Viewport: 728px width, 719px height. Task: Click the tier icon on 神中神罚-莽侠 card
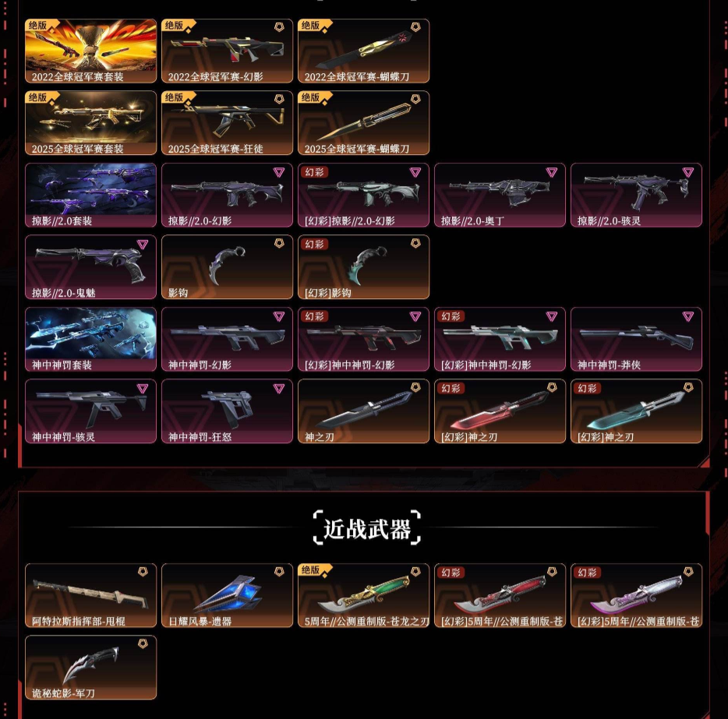[688, 316]
